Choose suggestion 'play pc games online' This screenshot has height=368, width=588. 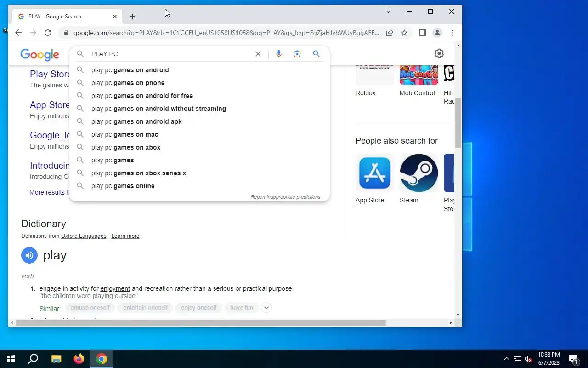pyautogui.click(x=199, y=186)
